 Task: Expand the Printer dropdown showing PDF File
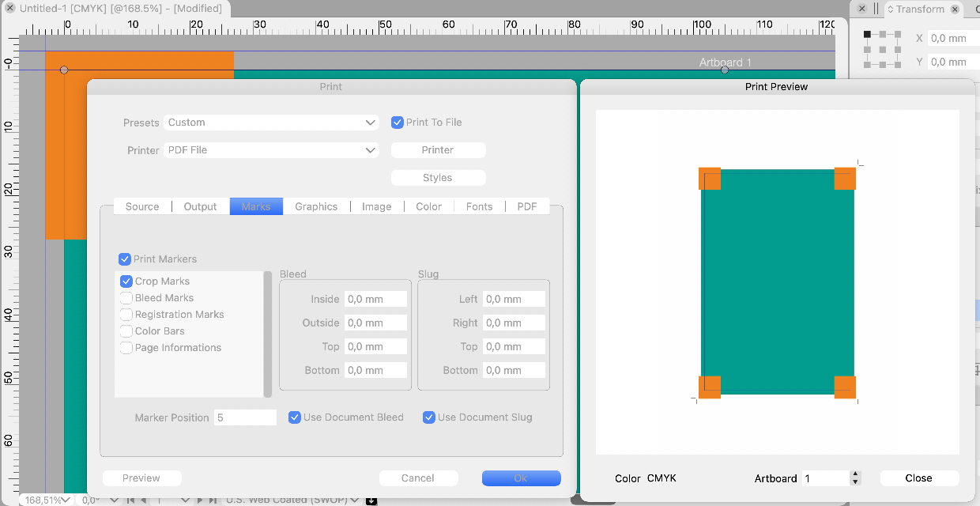click(271, 150)
